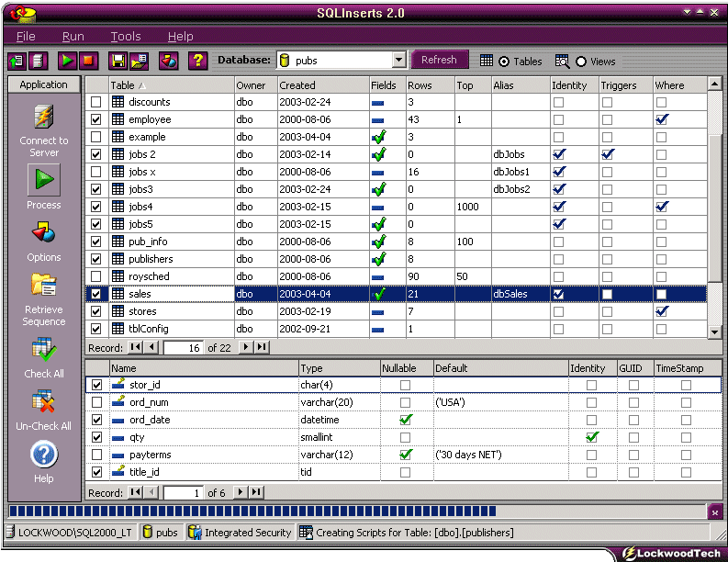This screenshot has height=562, width=728.
Task: Go to previous record in tables navigator
Action: 151,347
